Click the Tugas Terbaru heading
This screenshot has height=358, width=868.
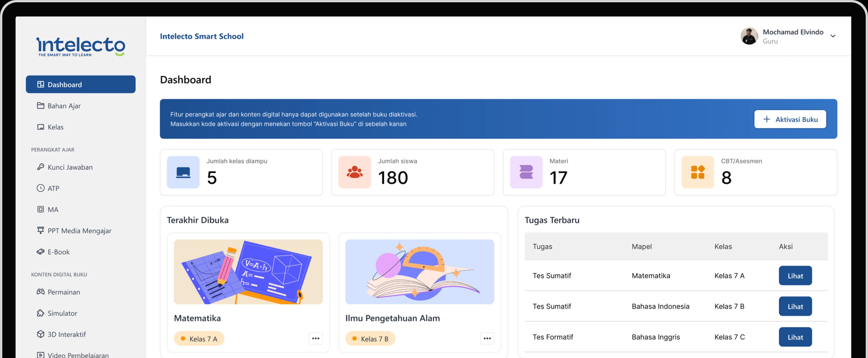552,220
